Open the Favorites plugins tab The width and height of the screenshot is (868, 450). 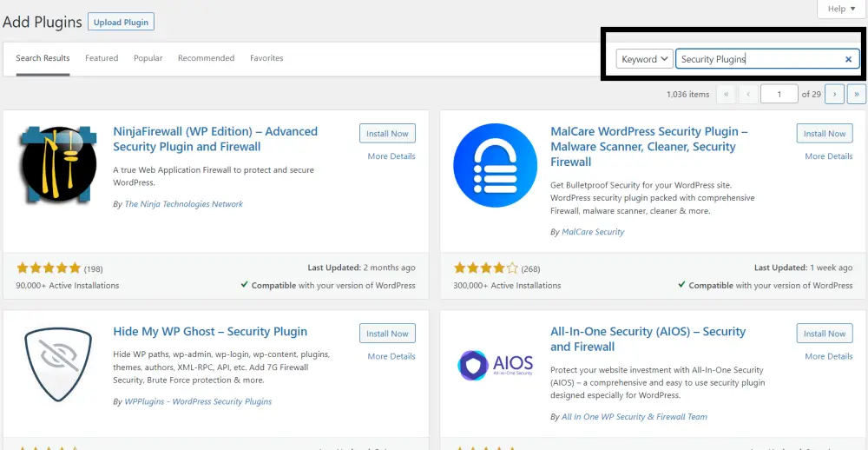266,58
